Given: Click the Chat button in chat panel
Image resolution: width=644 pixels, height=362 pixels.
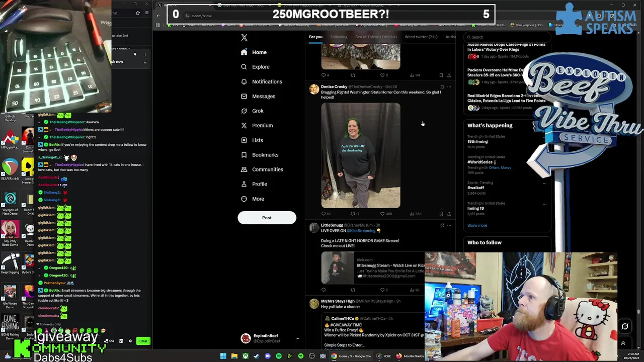Looking at the screenshot, I should [143, 341].
